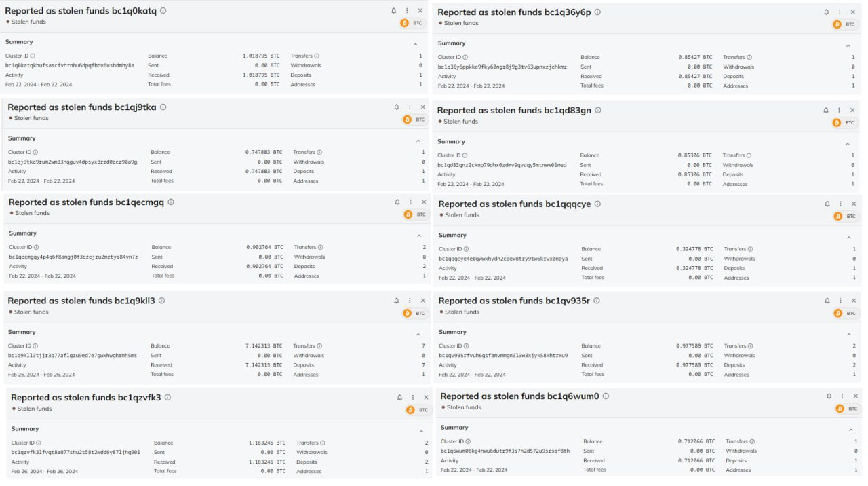
Task: Click bell icon on bc1q0katq panel
Action: pos(394,11)
